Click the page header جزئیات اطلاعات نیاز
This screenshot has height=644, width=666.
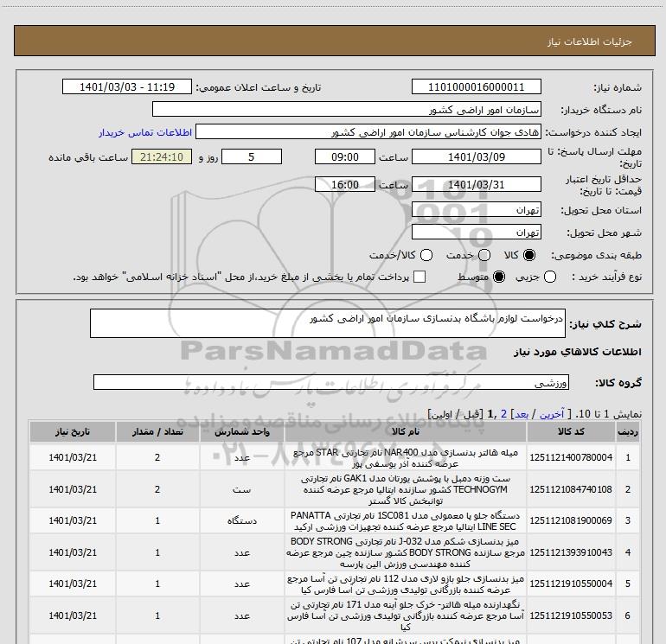590,41
